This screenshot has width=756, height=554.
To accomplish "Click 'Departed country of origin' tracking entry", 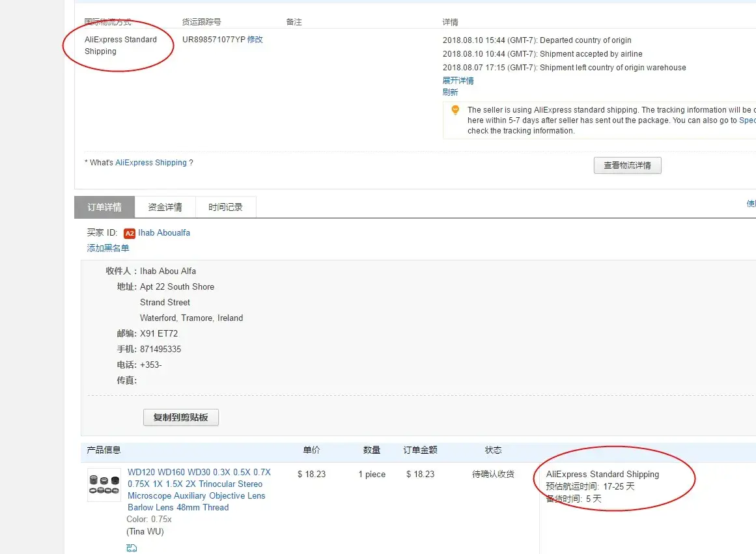I will pos(537,40).
